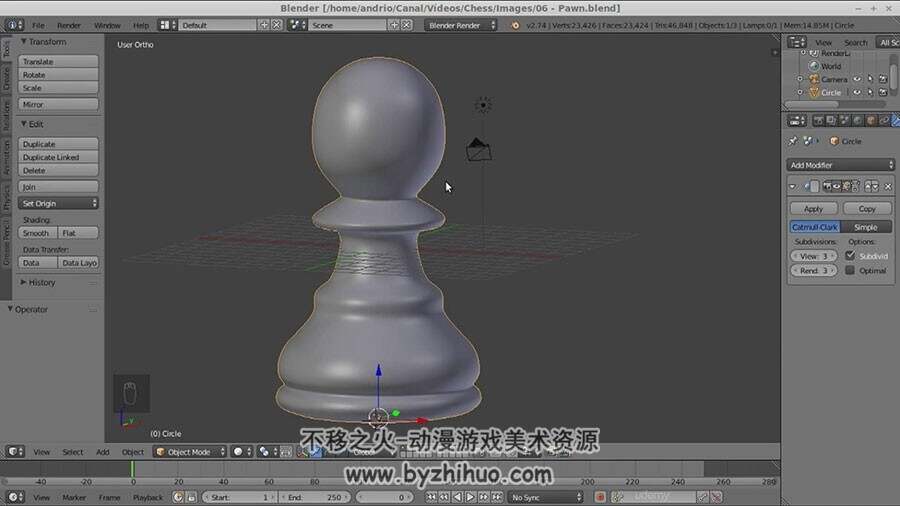This screenshot has width=900, height=506.
Task: Click the Camera object icon in outliner
Action: pyautogui.click(x=814, y=79)
